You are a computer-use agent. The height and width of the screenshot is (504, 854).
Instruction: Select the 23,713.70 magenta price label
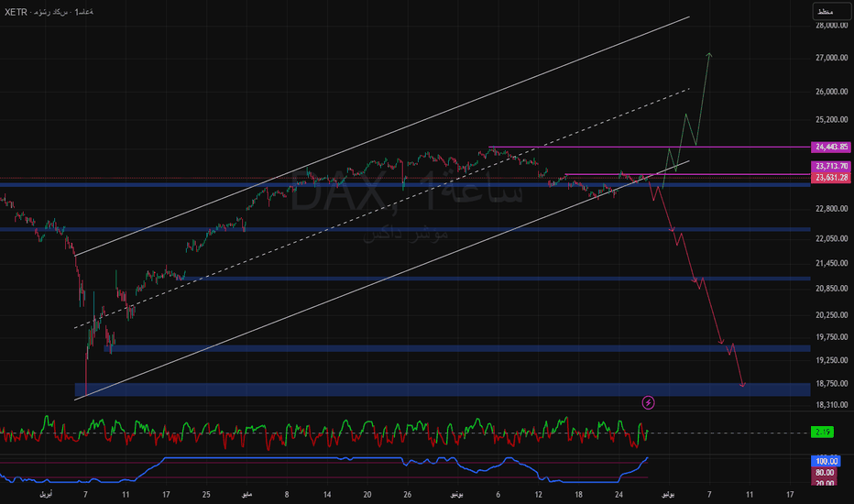831,166
